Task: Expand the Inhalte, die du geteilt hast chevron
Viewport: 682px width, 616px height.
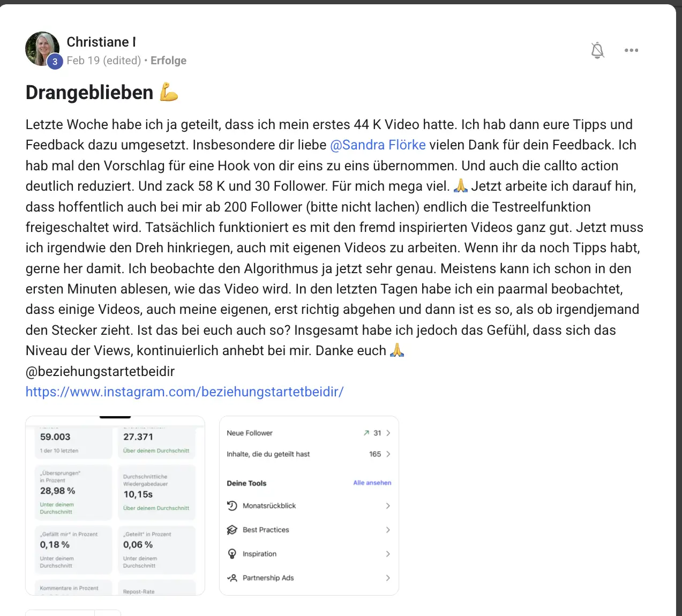Action: click(388, 454)
